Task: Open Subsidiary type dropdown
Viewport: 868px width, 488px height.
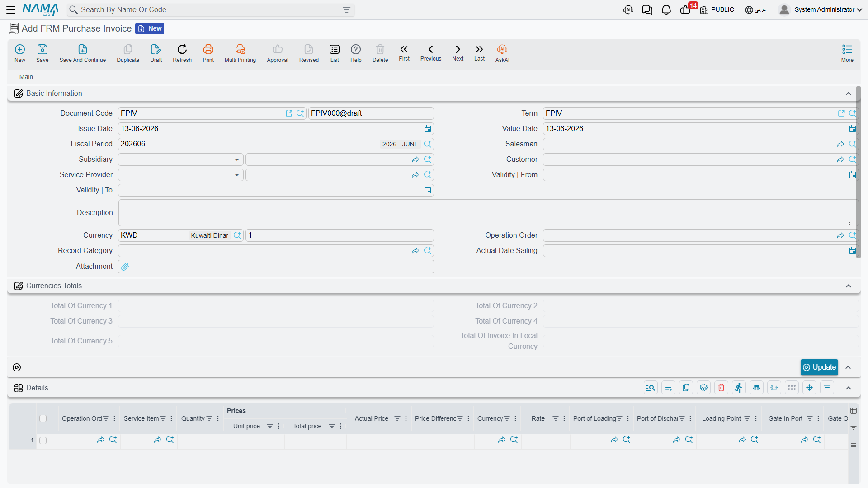Action: point(237,160)
